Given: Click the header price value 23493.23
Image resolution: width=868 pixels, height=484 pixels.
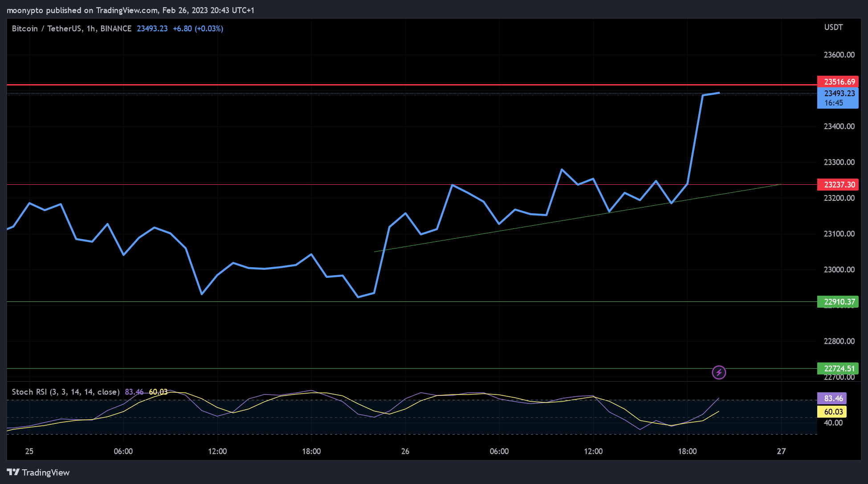Looking at the screenshot, I should (152, 28).
